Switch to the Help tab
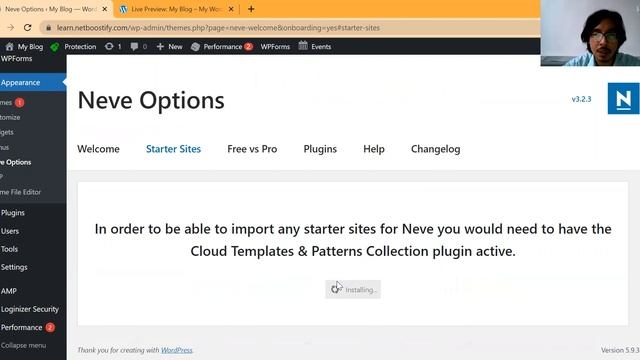Image resolution: width=640 pixels, height=360 pixels. [x=374, y=149]
